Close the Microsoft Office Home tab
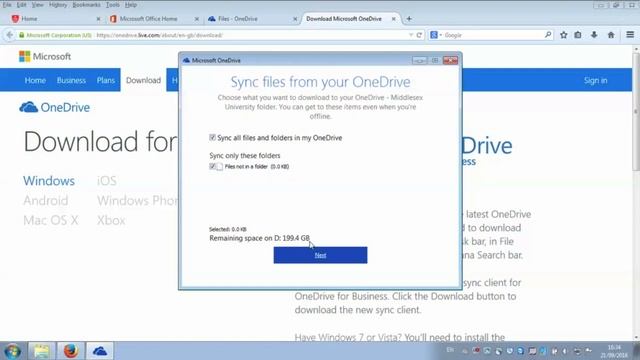Image resolution: width=640 pixels, height=360 pixels. (x=197, y=19)
